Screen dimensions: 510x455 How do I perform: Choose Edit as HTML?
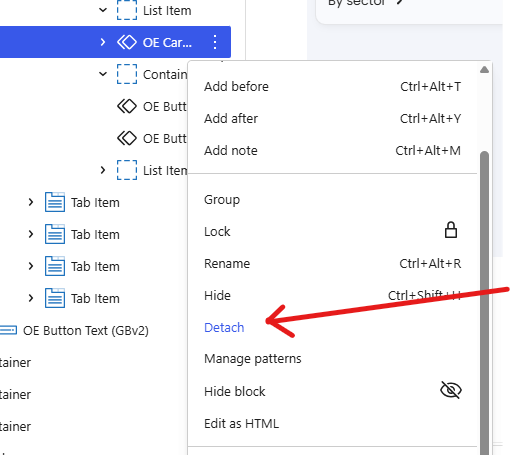click(241, 424)
